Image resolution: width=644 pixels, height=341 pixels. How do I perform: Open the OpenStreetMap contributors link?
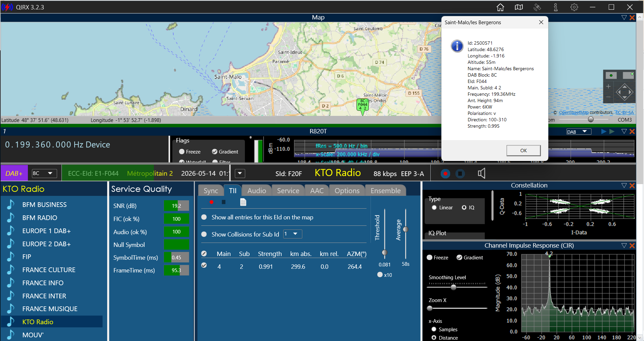pos(573,113)
